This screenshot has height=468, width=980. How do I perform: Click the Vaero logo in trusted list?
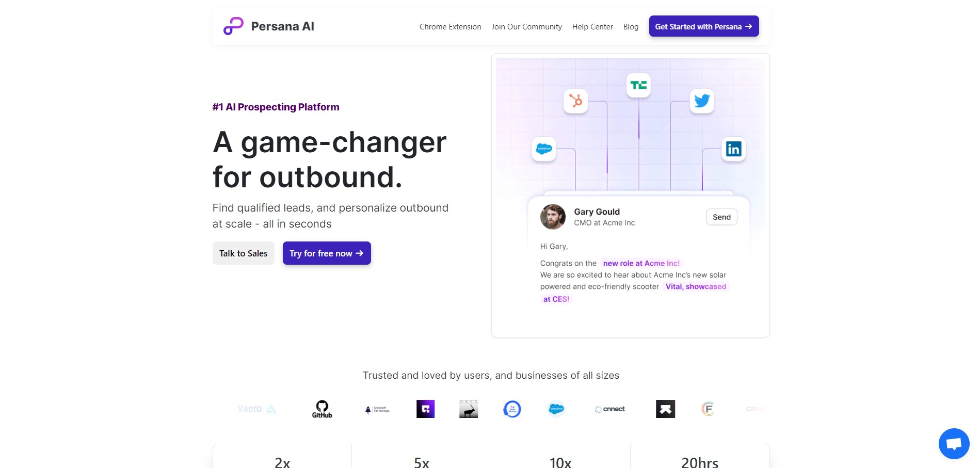(x=256, y=409)
